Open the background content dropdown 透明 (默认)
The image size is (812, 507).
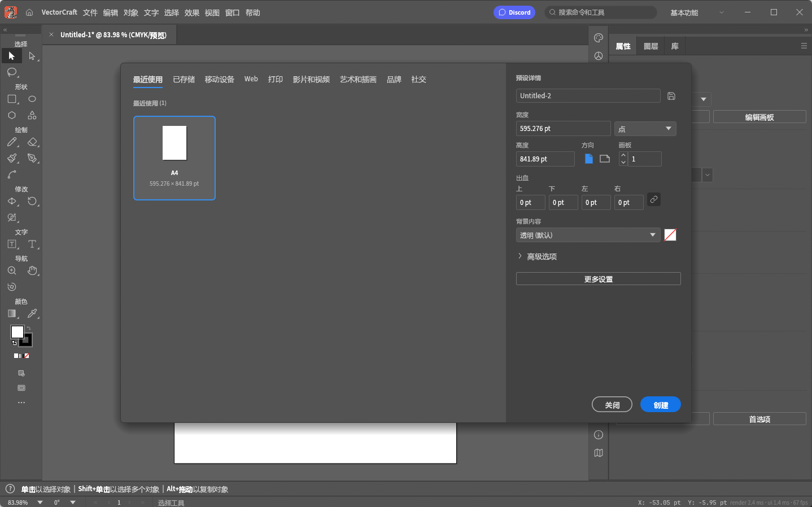[588, 235]
